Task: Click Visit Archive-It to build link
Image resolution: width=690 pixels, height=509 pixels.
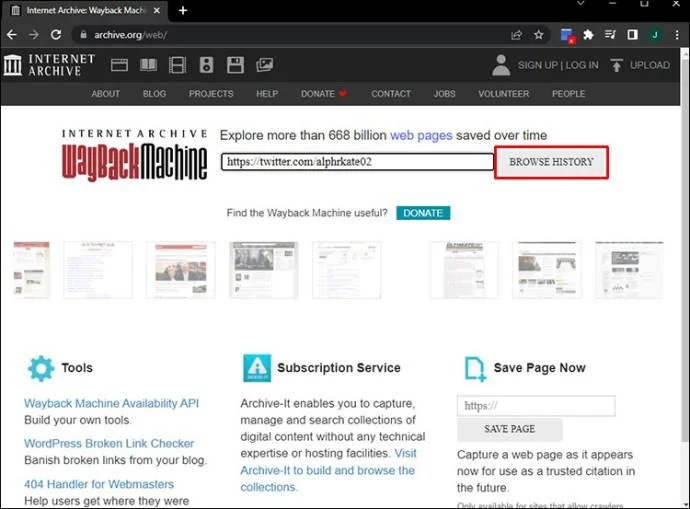Action: point(328,470)
